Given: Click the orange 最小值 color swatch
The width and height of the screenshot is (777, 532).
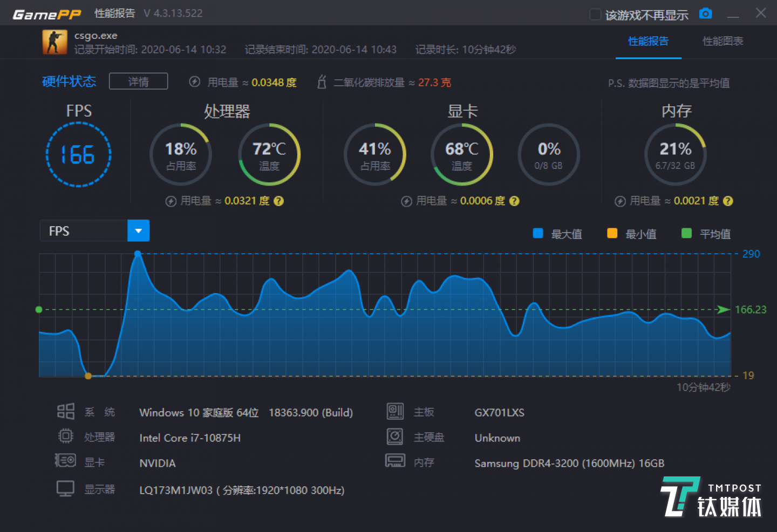Looking at the screenshot, I should [612, 233].
